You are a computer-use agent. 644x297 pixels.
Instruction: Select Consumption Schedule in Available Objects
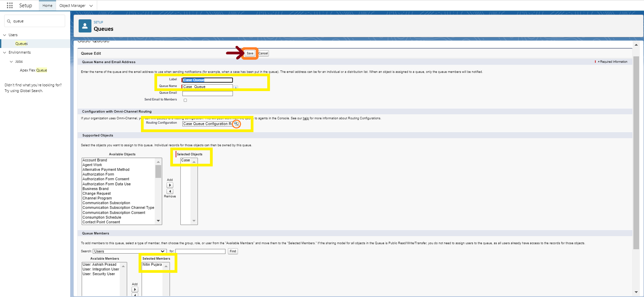pyautogui.click(x=102, y=217)
